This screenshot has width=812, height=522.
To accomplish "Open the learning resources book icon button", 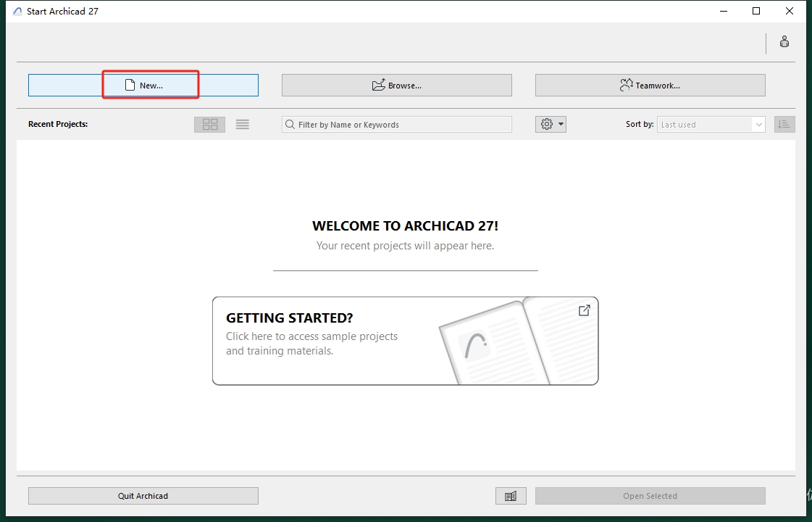I will [511, 496].
